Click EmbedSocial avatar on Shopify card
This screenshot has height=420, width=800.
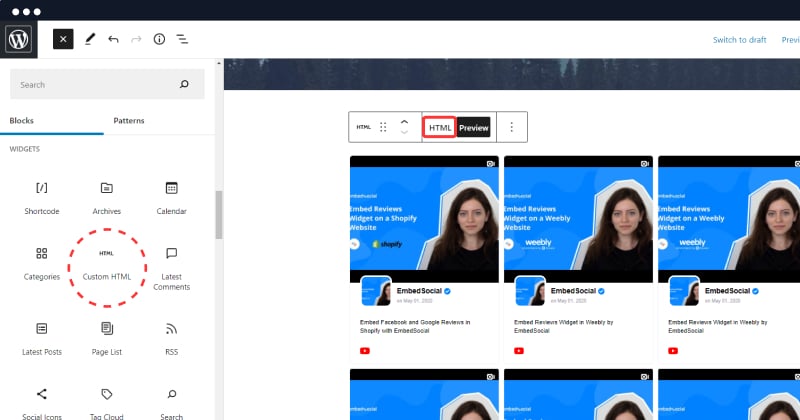tap(376, 291)
